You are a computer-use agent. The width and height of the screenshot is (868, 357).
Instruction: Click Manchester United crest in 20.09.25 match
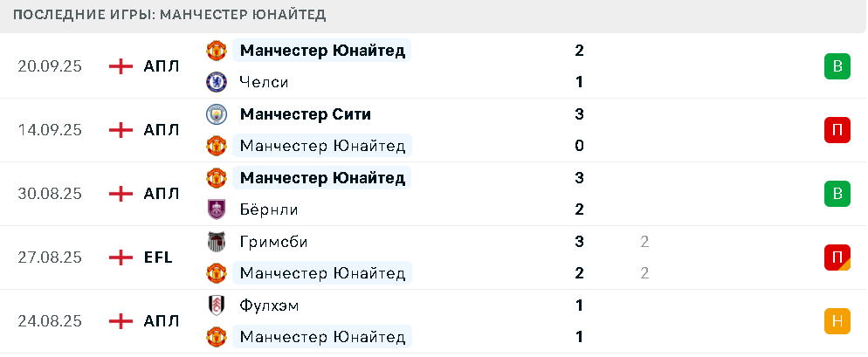pyautogui.click(x=216, y=51)
